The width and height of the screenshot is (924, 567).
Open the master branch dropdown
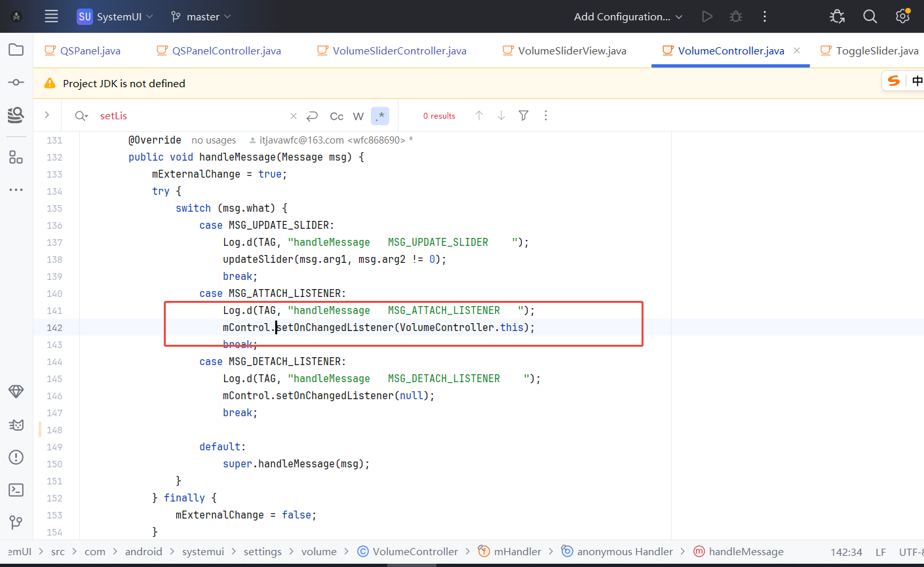pyautogui.click(x=201, y=16)
